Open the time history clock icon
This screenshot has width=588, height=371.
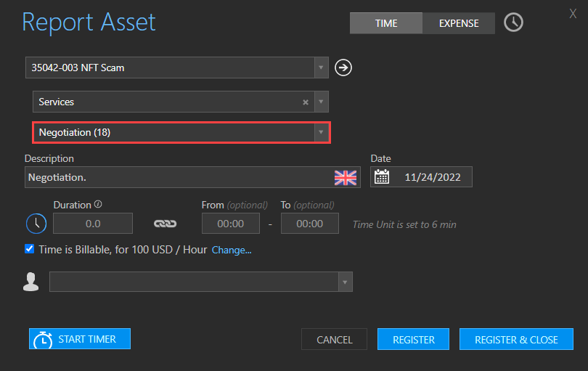coord(513,23)
